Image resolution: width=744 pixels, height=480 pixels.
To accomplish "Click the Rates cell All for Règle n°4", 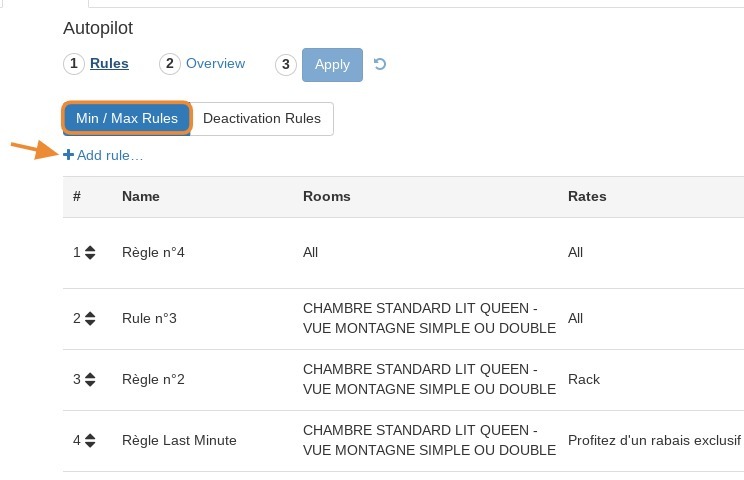I will point(575,252).
